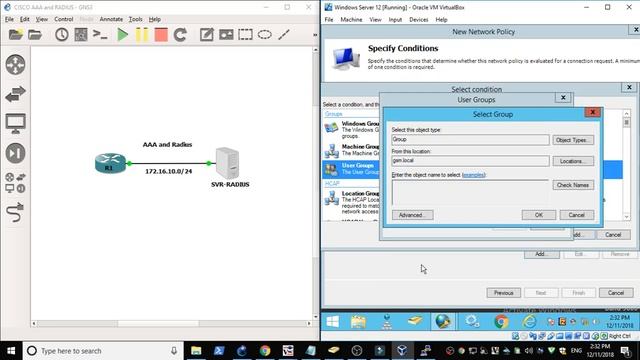Browse end devices in the GNS3 sidebar
This screenshot has width=640, height=360.
point(16,123)
